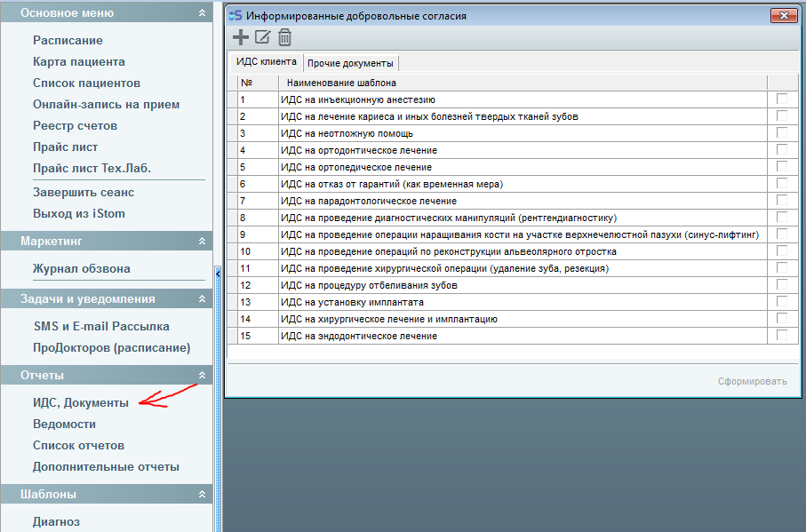Collapse the Отчеты panel chevron
The width and height of the screenshot is (806, 532).
coord(202,376)
